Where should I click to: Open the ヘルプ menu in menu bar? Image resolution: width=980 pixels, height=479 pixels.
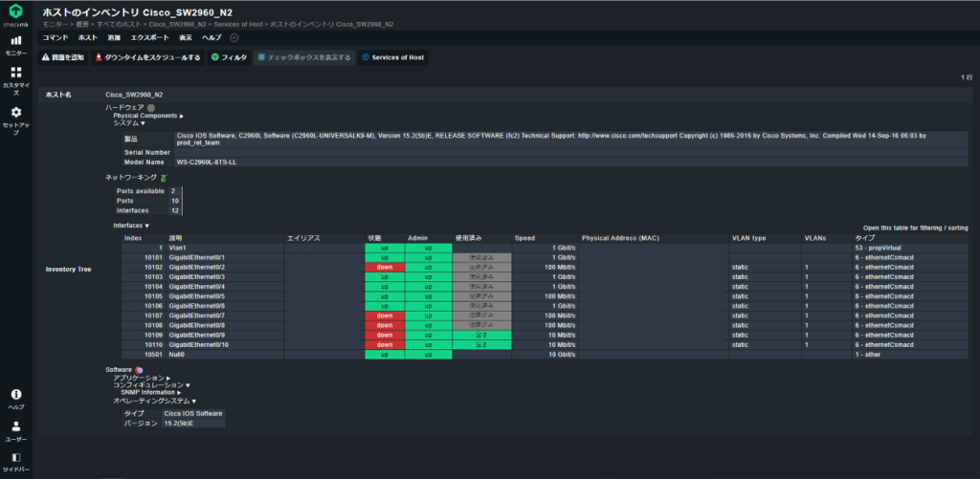click(x=212, y=37)
